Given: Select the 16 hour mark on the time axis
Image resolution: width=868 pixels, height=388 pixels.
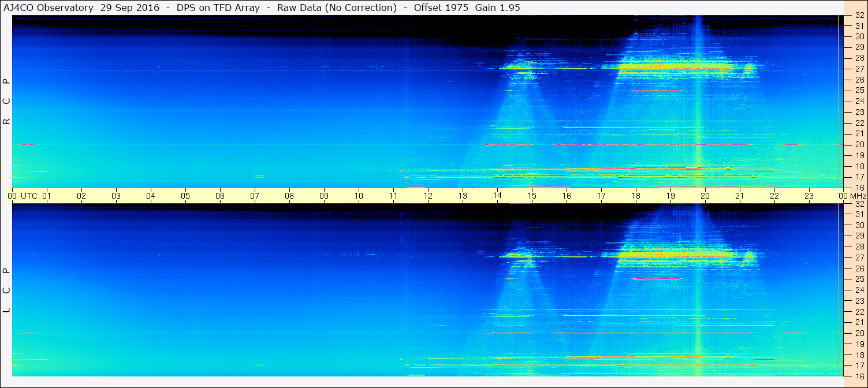Looking at the screenshot, I should click(x=567, y=196).
